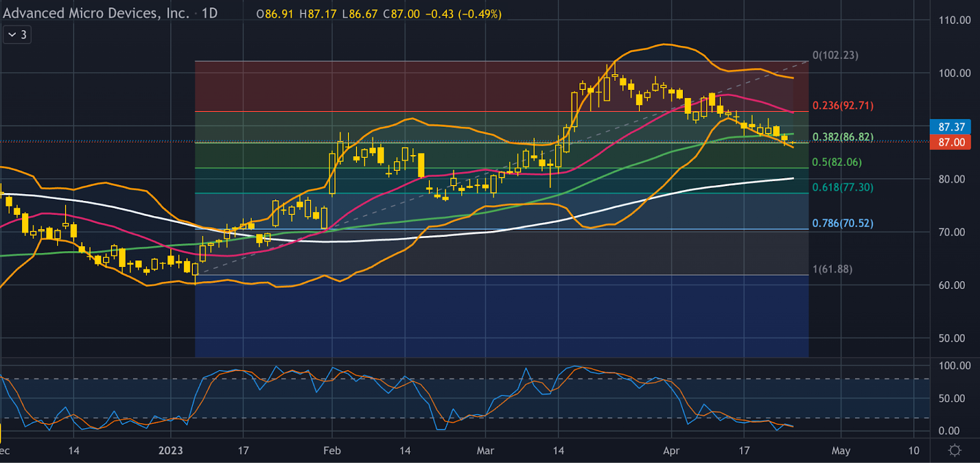980x463 pixels.
Task: Click the 60.00 price axis value
Action: pos(952,285)
